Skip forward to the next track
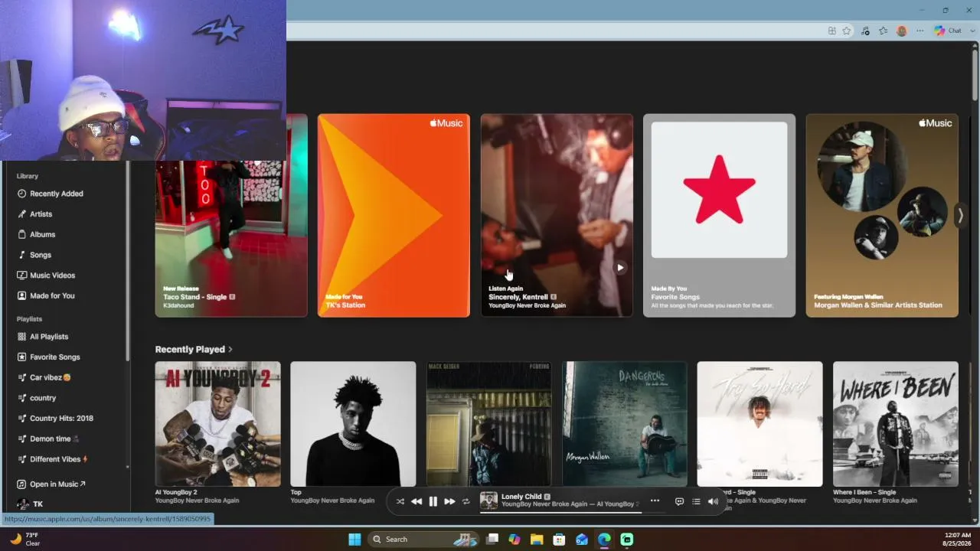 tap(449, 501)
